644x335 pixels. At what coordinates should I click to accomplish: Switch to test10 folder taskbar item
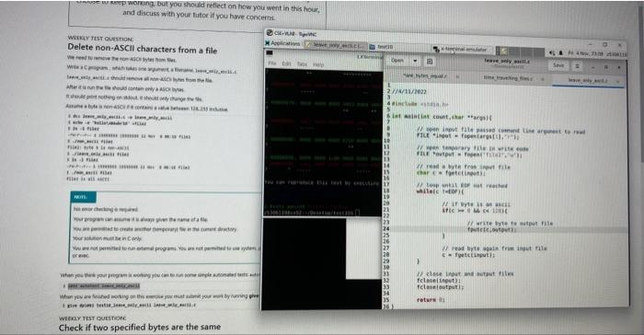pyautogui.click(x=382, y=47)
